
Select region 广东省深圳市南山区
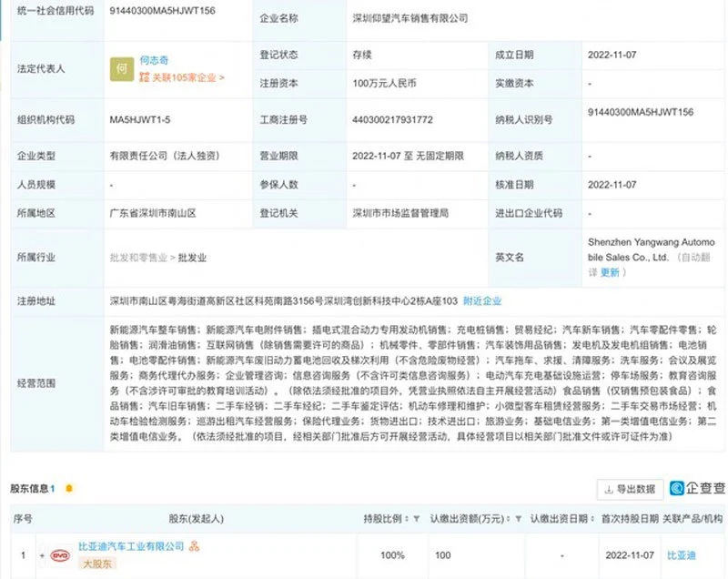coord(153,214)
